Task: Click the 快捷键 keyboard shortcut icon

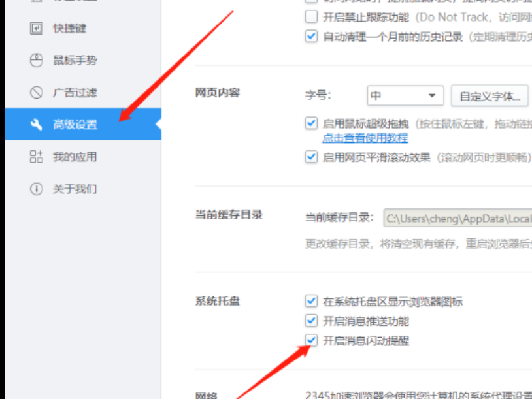Action: 37,28
